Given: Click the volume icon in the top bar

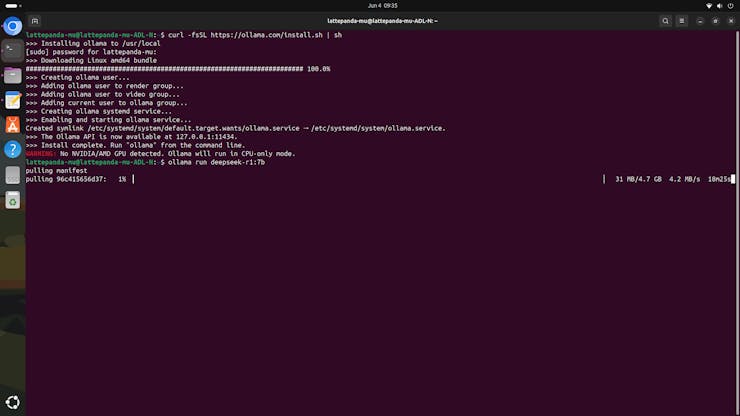Looking at the screenshot, I should 720,6.
